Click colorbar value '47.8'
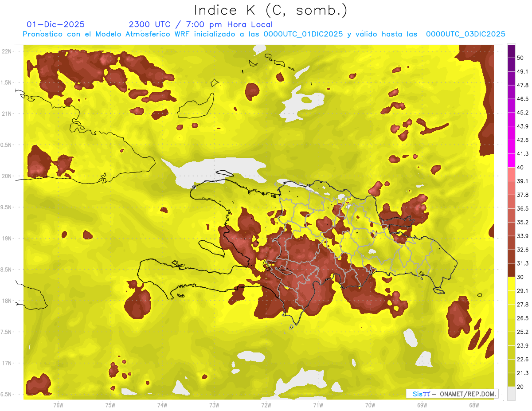Image resolution: width=532 pixels, height=411 pixels. point(523,85)
